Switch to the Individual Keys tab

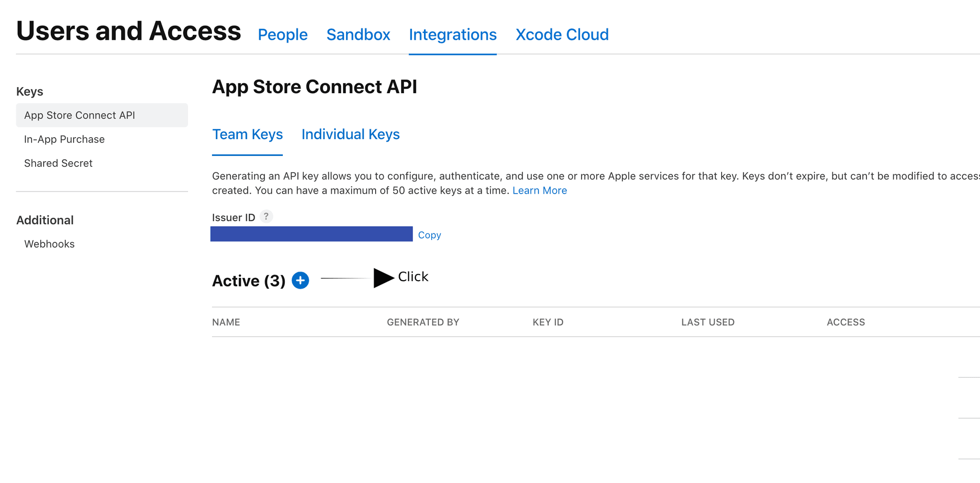coord(350,134)
